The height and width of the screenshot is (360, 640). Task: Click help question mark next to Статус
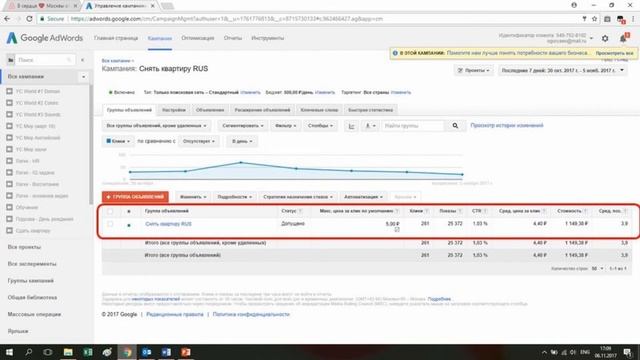pos(300,211)
